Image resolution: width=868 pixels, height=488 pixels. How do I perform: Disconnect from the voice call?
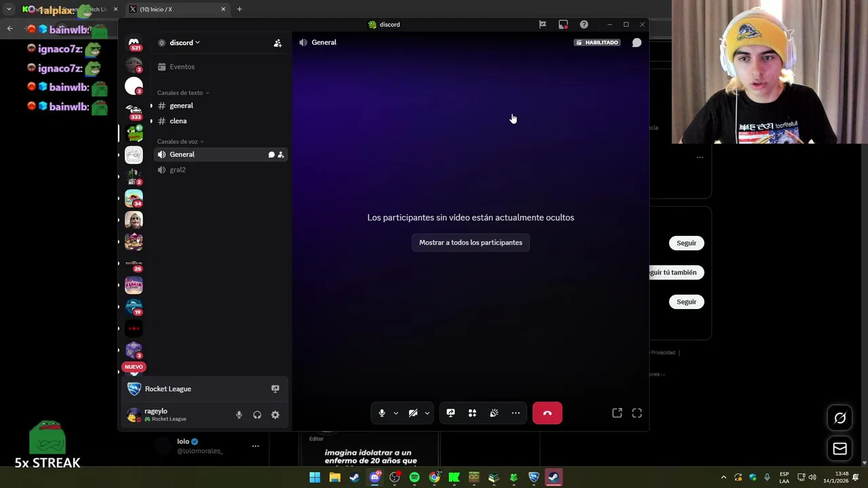point(547,413)
